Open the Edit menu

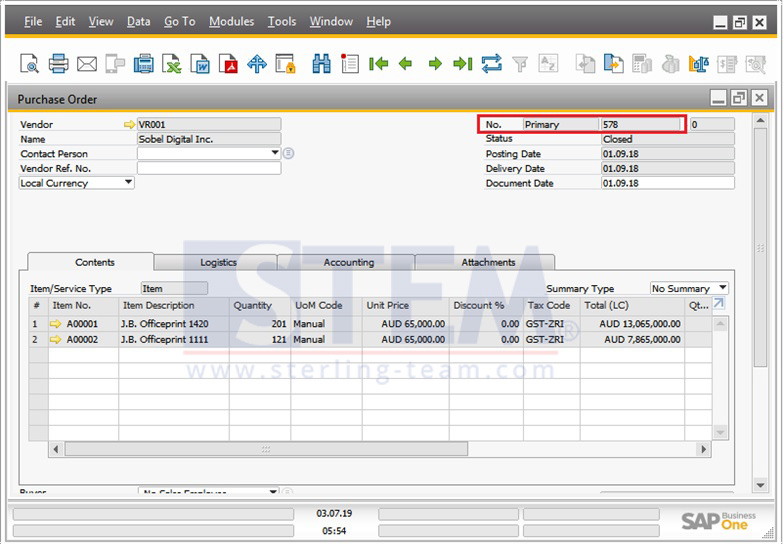click(x=65, y=21)
